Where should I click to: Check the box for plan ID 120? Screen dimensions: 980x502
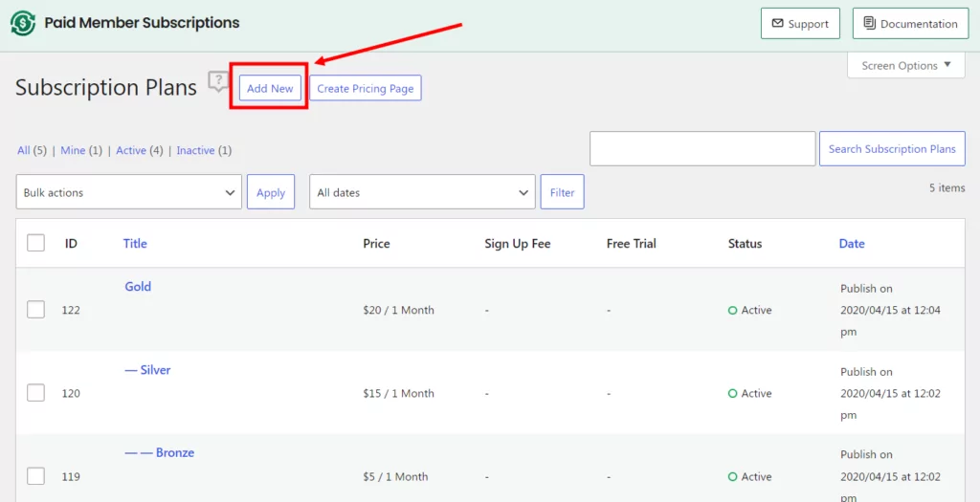coord(35,393)
